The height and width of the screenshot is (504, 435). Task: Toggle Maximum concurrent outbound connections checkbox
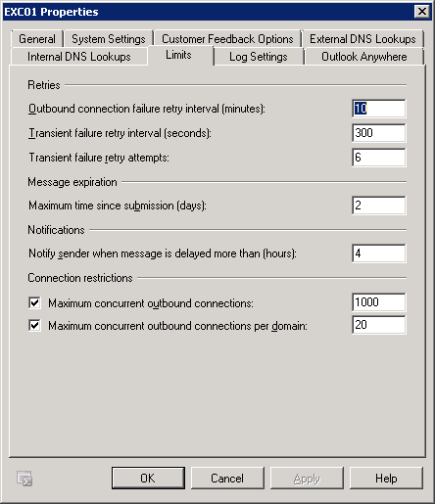pyautogui.click(x=34, y=302)
